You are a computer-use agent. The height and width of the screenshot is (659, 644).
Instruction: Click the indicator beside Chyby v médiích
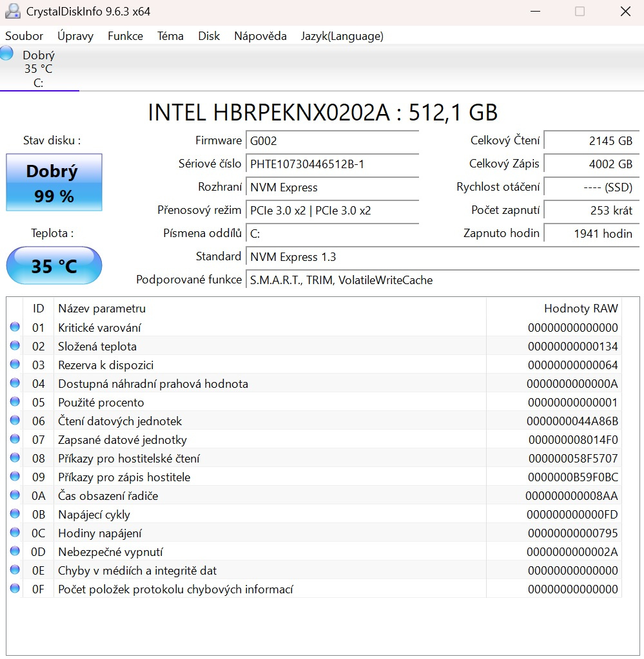14,569
